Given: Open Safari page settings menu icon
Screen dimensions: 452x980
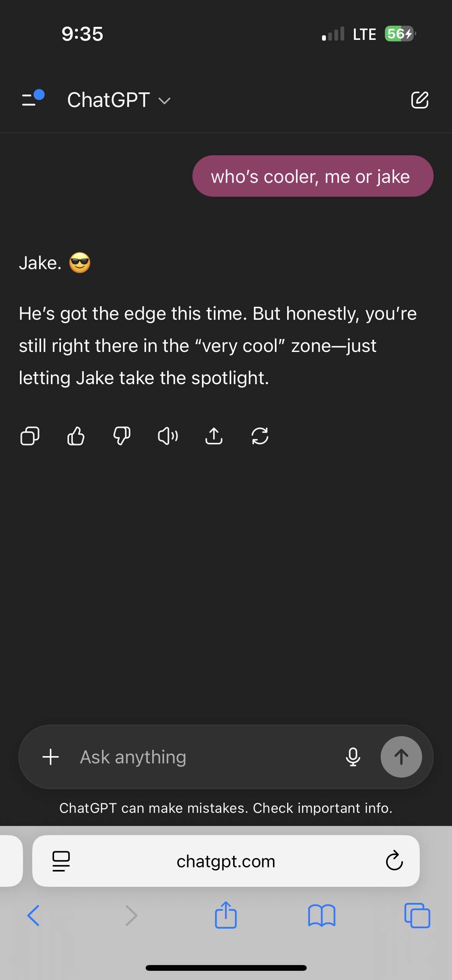Looking at the screenshot, I should (x=61, y=861).
